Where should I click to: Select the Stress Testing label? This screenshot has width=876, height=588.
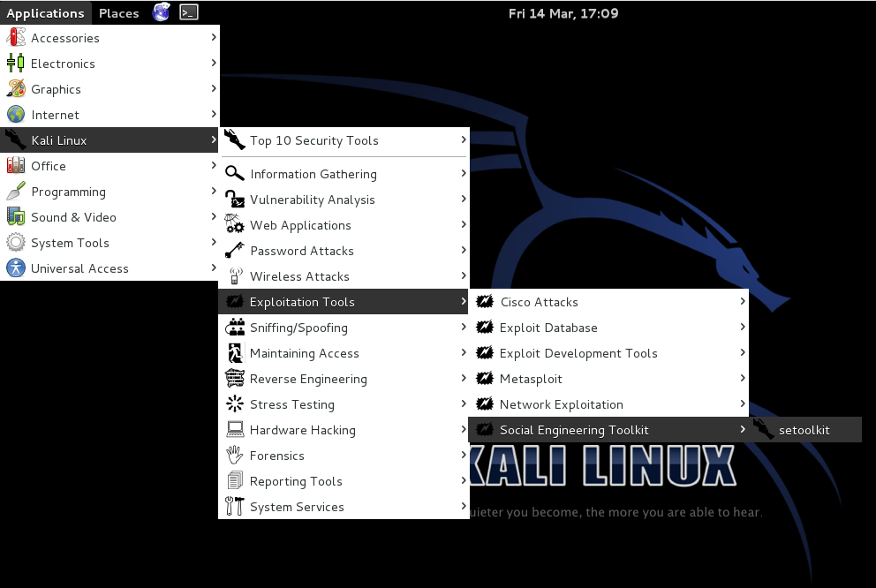(292, 404)
